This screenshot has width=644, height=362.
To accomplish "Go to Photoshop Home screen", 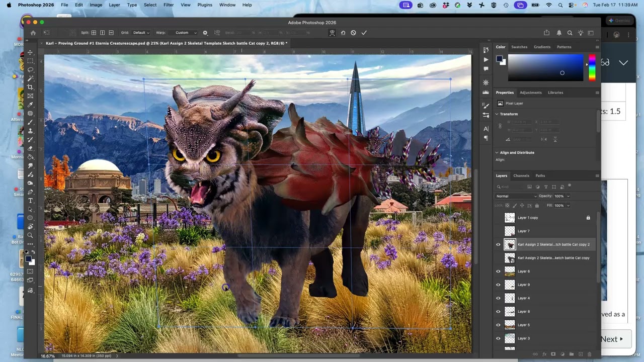I will pos(33,33).
